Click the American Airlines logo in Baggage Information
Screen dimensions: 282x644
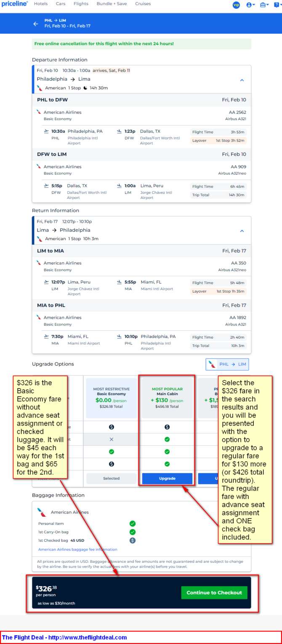click(x=41, y=512)
